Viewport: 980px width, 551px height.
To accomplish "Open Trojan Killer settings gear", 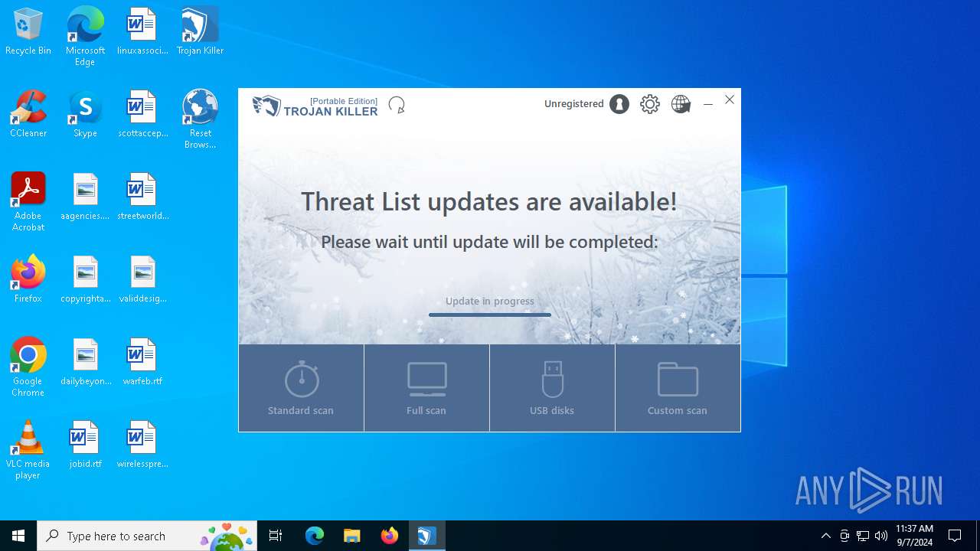I will [x=650, y=104].
